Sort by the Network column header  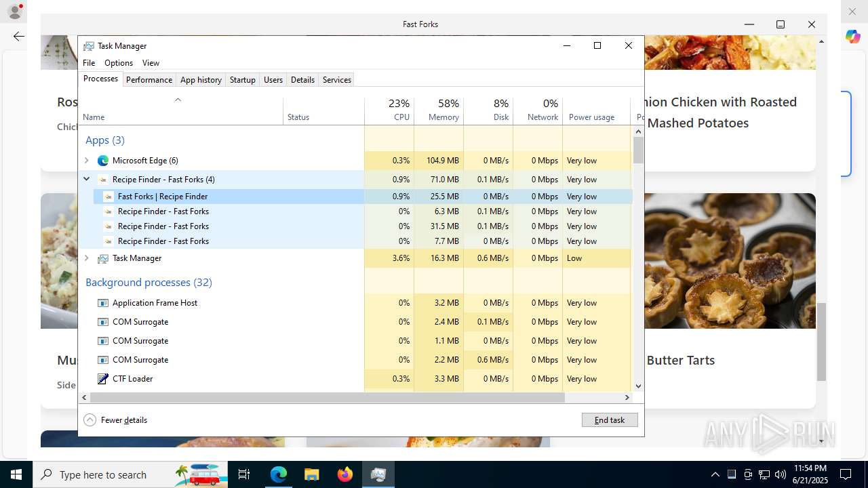point(538,111)
